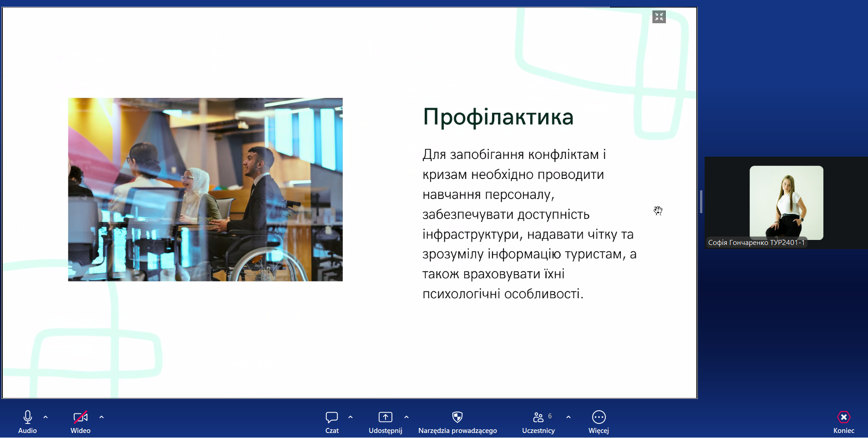Show the Uczestnicy participants list

[x=538, y=422]
